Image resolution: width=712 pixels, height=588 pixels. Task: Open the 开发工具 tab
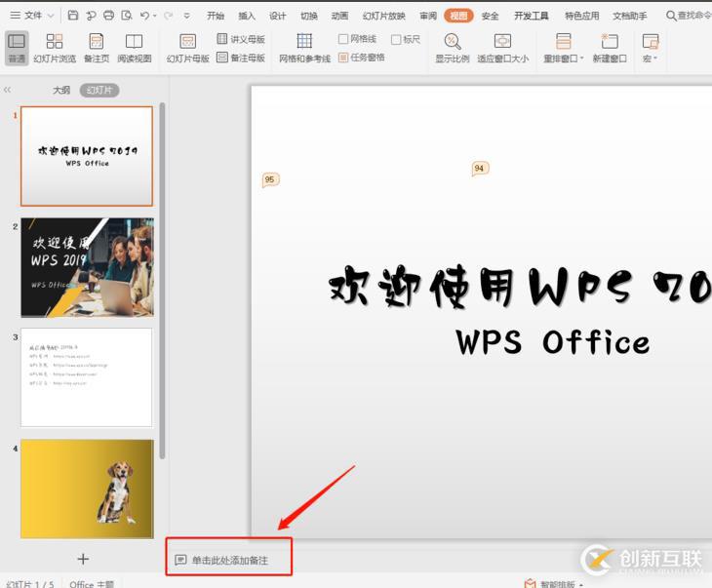tap(532, 16)
